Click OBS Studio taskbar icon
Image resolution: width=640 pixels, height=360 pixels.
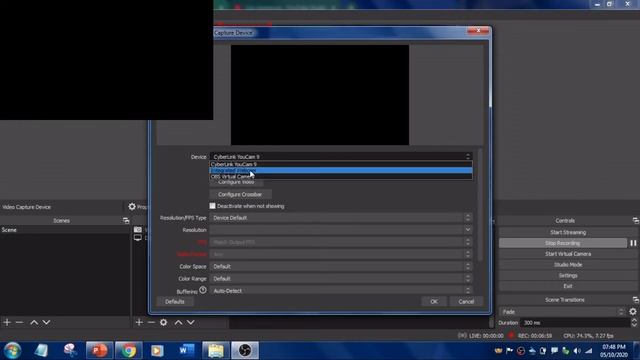pos(245,351)
